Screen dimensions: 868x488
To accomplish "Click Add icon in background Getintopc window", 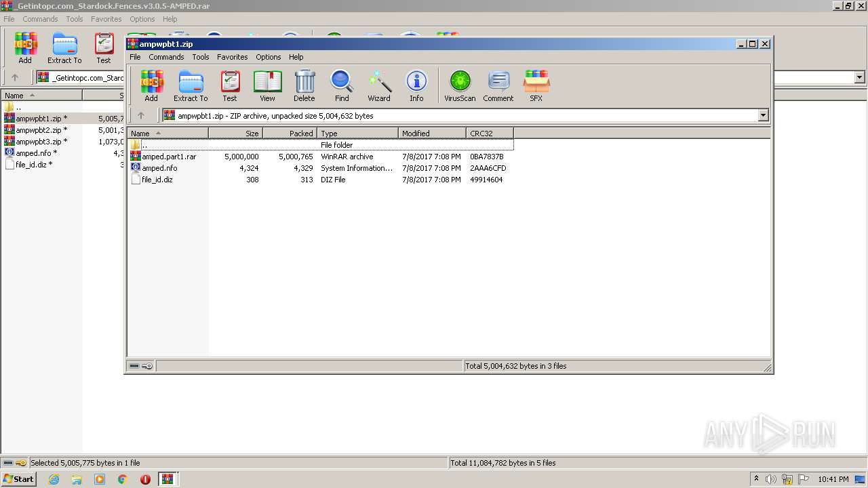I will pos(25,48).
